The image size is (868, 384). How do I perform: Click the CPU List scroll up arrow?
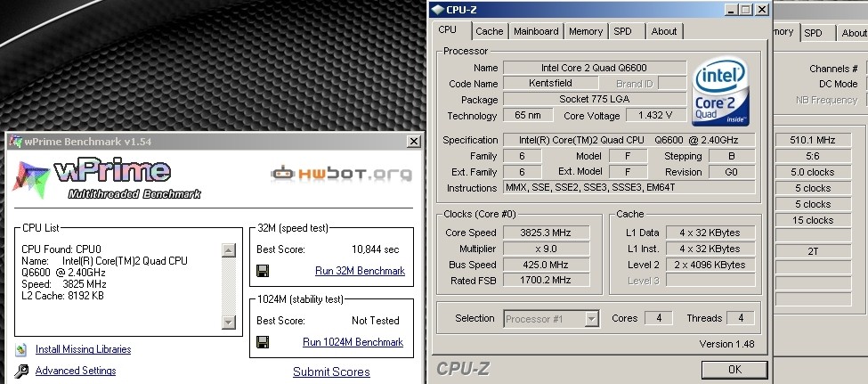tap(229, 249)
